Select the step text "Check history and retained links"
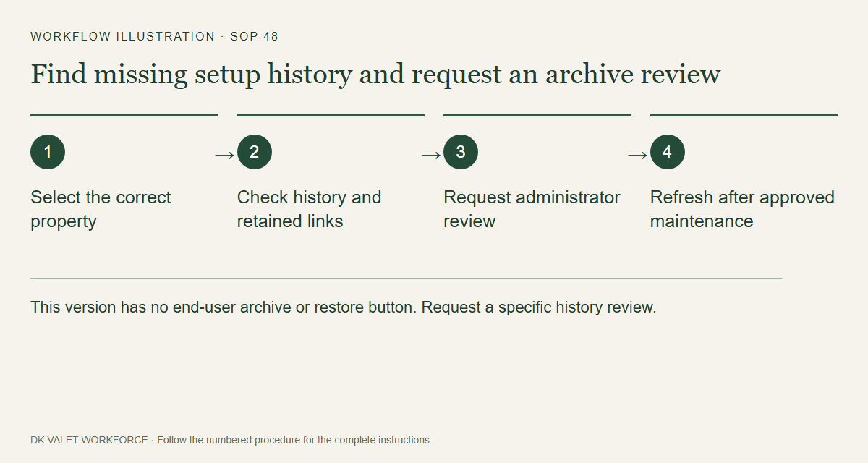Viewport: 868px width, 463px height. tap(309, 209)
